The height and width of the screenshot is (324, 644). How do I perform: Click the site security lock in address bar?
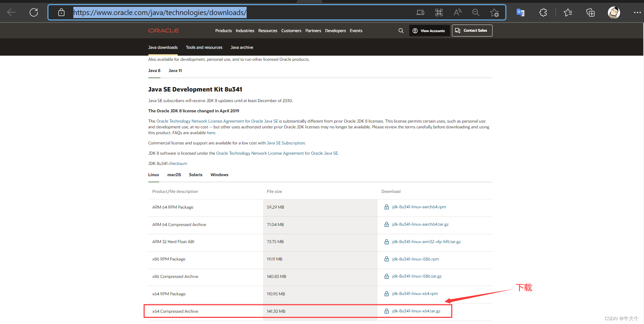(61, 12)
